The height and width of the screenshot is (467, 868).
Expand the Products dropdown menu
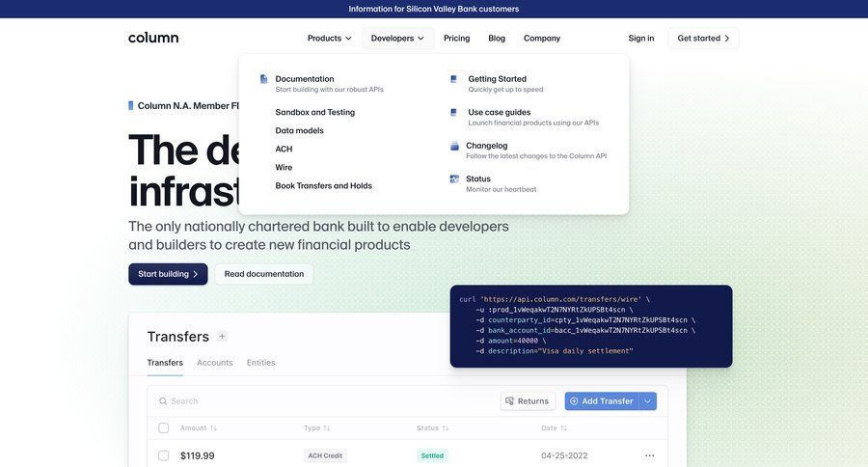tap(329, 38)
